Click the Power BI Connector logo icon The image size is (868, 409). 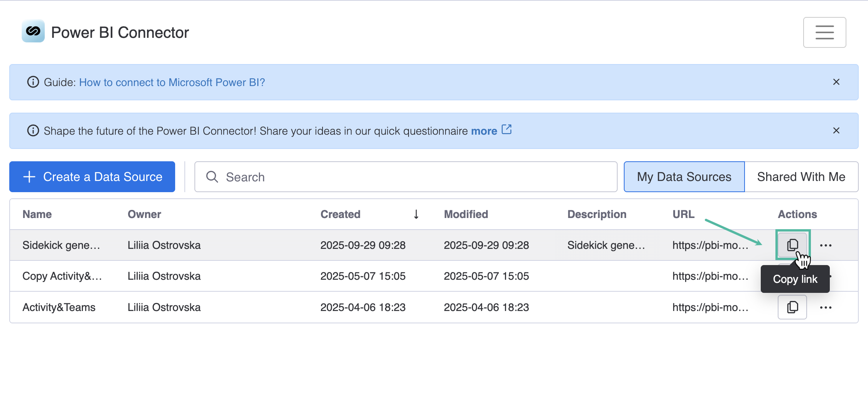tap(33, 31)
